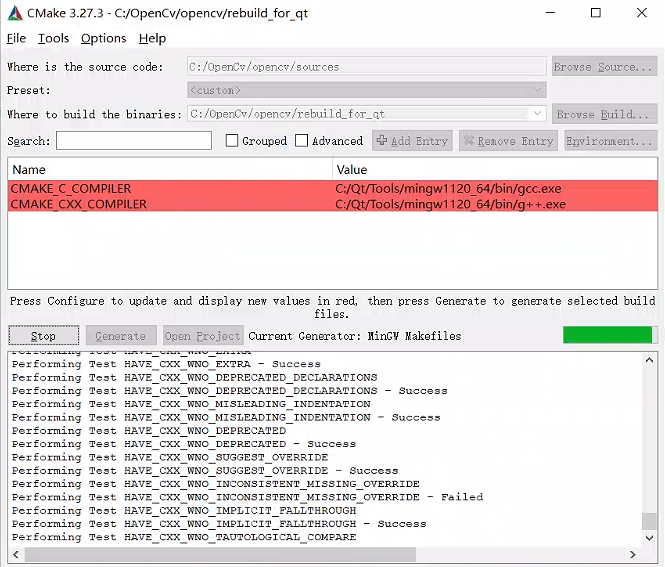
Task: Select the CMAKE_CXX_COMPILER row
Action: click(332, 204)
